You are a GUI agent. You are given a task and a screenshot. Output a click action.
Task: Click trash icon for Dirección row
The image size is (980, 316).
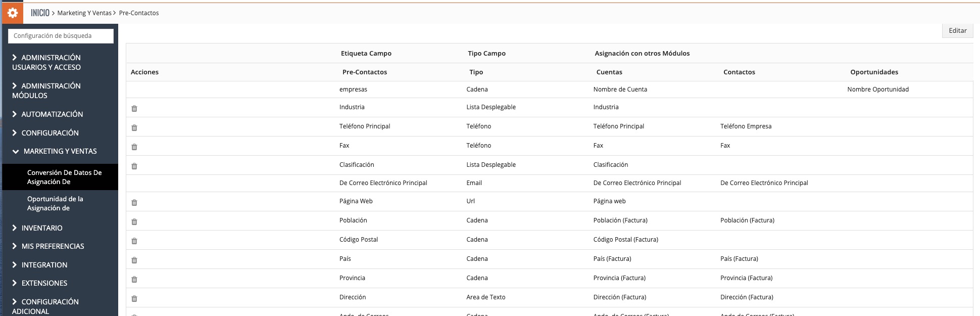134,298
